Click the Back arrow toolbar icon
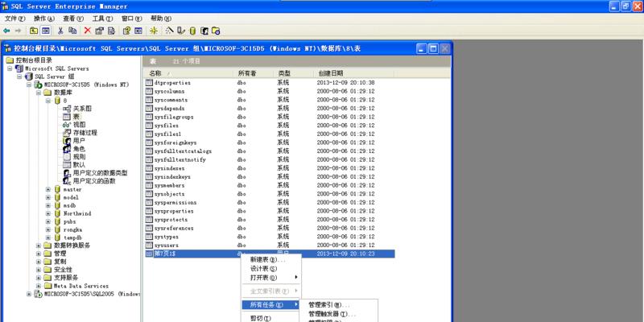 (x=6, y=31)
